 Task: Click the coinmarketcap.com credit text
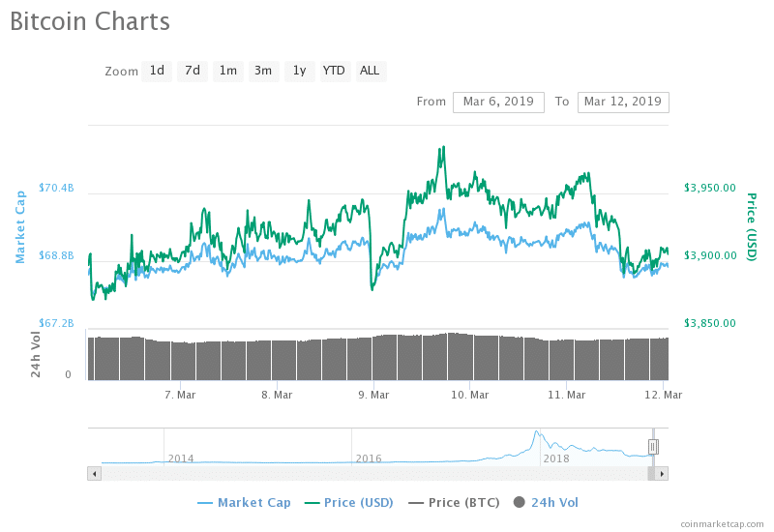(x=722, y=524)
